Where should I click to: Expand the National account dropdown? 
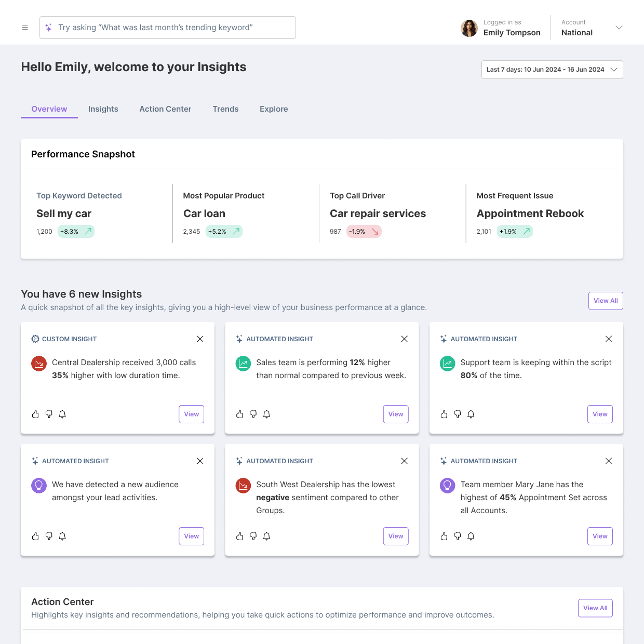(619, 28)
